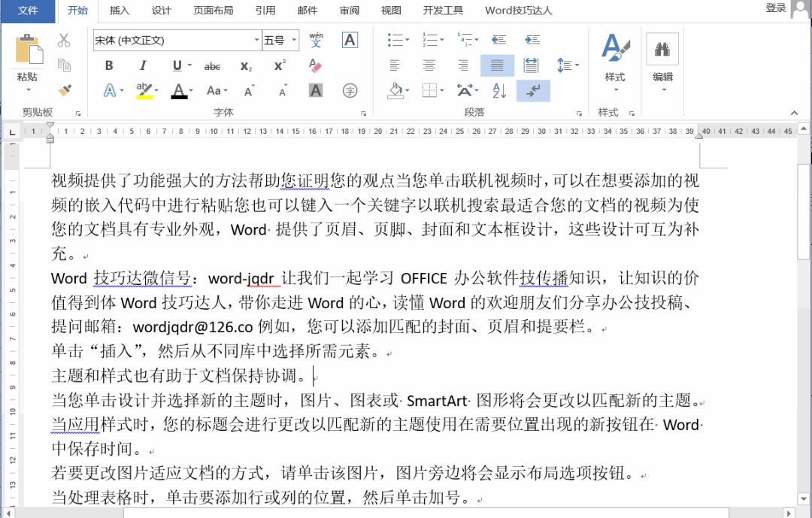812x518 pixels.
Task: Toggle show paragraph marks
Action: point(533,91)
